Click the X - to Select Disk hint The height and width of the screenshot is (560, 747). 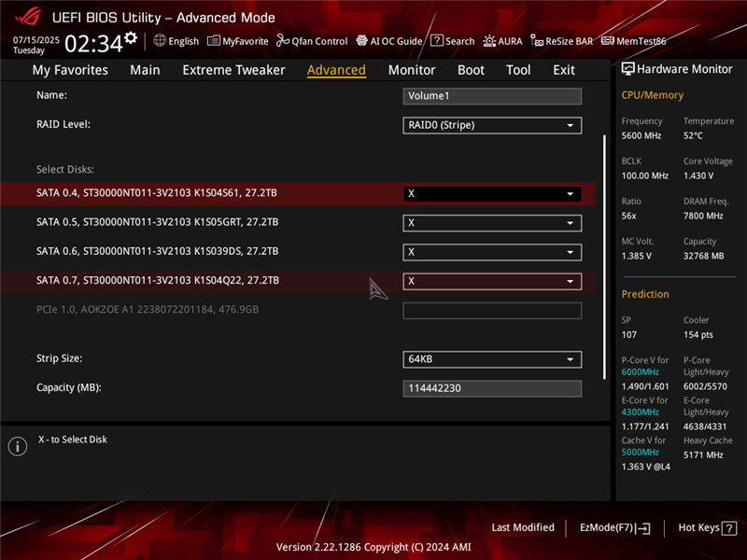(73, 440)
